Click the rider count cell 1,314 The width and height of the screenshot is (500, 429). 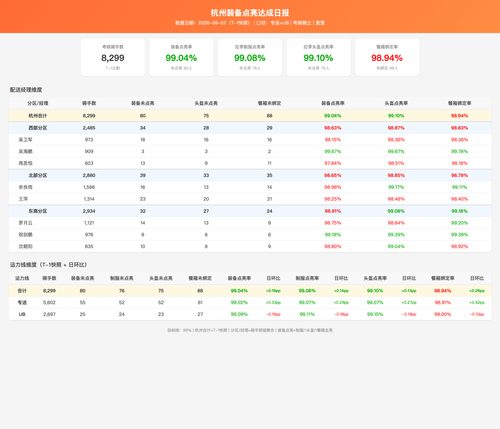click(x=89, y=199)
